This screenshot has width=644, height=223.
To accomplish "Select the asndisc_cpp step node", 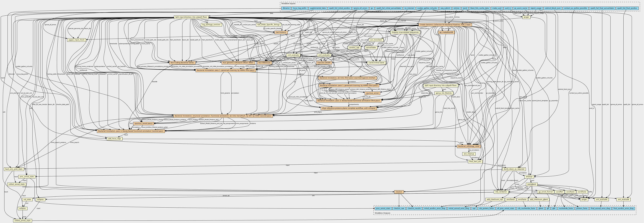I will 354,47.
